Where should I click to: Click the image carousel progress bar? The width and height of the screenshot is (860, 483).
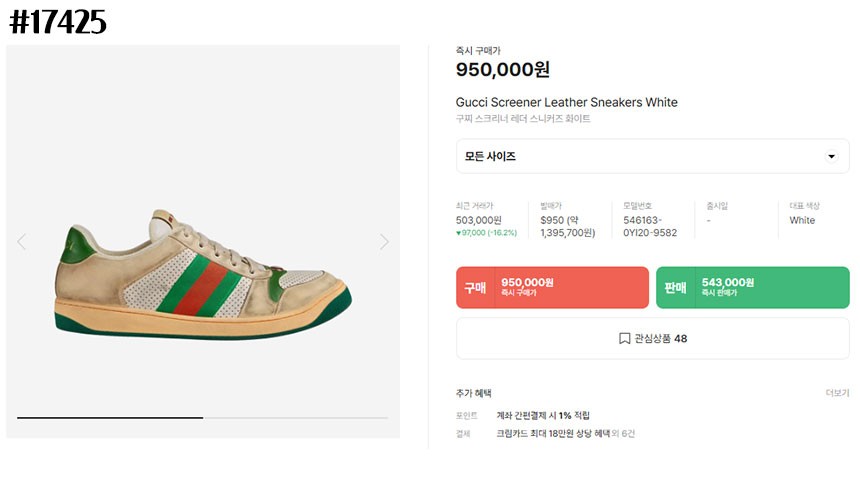pos(202,418)
